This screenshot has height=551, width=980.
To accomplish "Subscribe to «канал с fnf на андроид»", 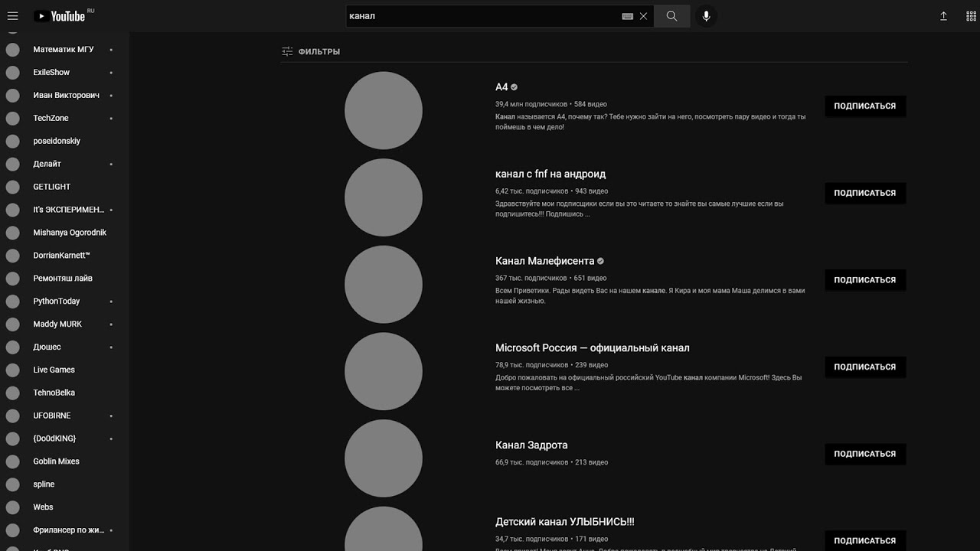I will coord(865,193).
